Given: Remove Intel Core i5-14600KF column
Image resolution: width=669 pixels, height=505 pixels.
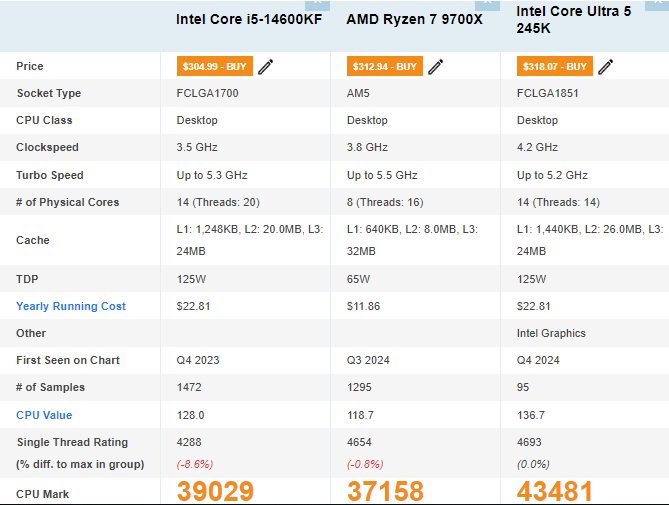Looking at the screenshot, I should coord(317,4).
